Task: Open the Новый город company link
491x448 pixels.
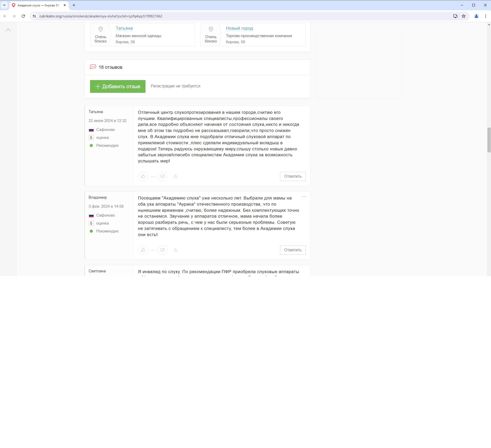Action: click(239, 28)
